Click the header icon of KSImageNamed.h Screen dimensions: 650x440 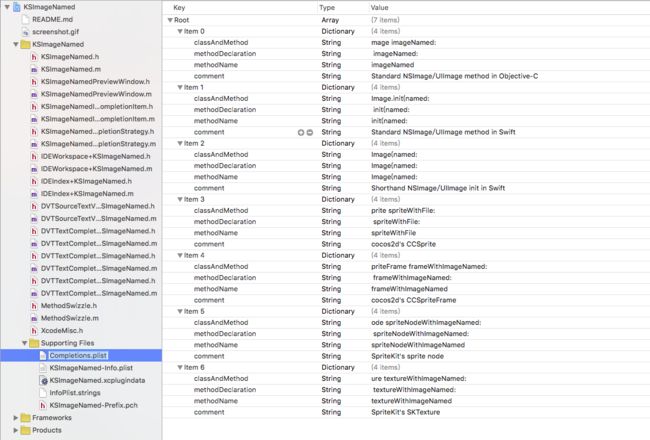click(x=34, y=57)
